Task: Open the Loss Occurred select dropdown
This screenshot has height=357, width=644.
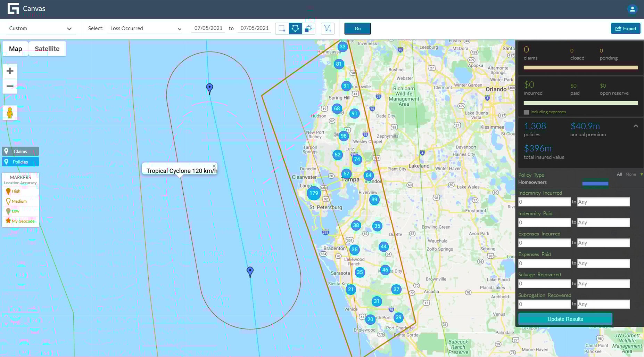Action: pyautogui.click(x=145, y=29)
